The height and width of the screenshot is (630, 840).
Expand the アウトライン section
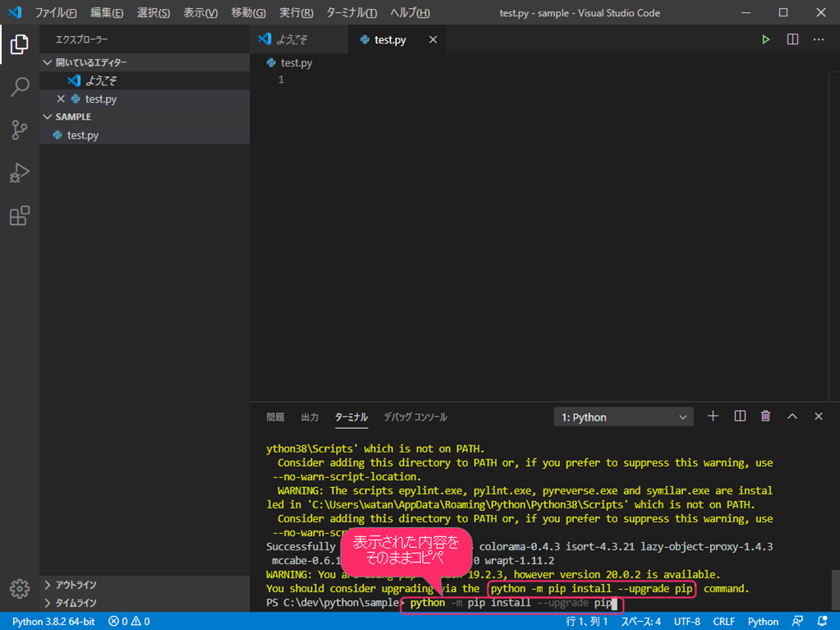click(x=145, y=585)
